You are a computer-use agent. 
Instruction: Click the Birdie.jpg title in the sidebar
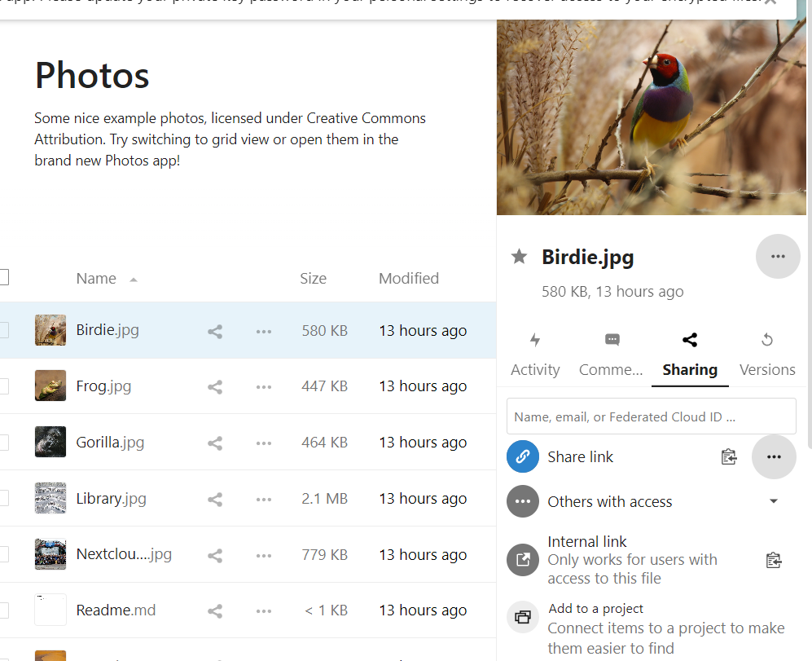pos(588,257)
